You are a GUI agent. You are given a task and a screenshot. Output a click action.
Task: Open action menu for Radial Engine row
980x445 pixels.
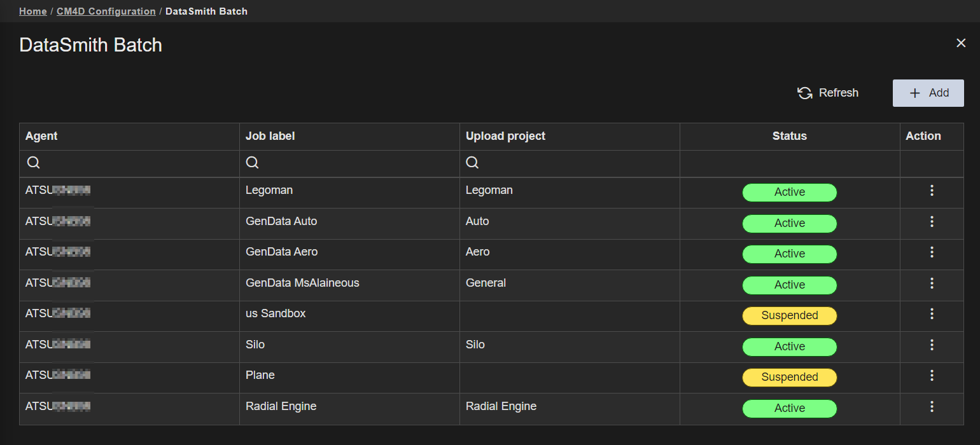click(932, 407)
